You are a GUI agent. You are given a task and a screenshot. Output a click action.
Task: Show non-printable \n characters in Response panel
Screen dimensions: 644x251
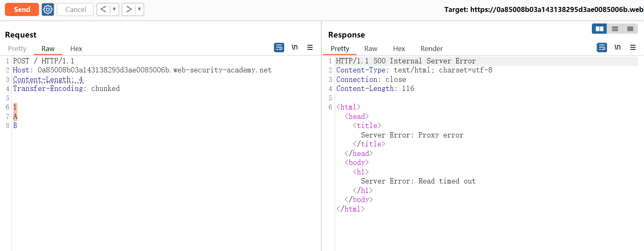click(617, 48)
